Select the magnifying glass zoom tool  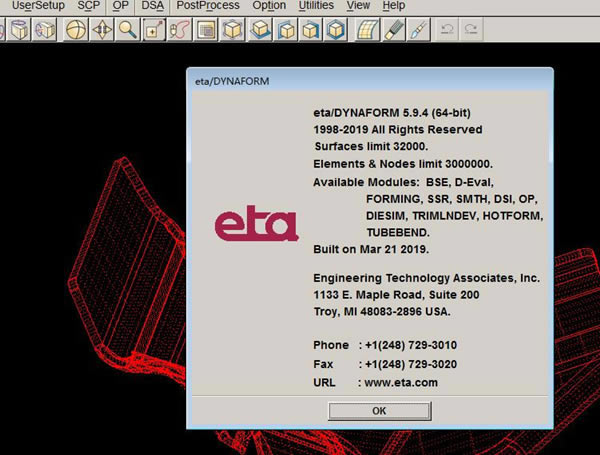pyautogui.click(x=127, y=29)
